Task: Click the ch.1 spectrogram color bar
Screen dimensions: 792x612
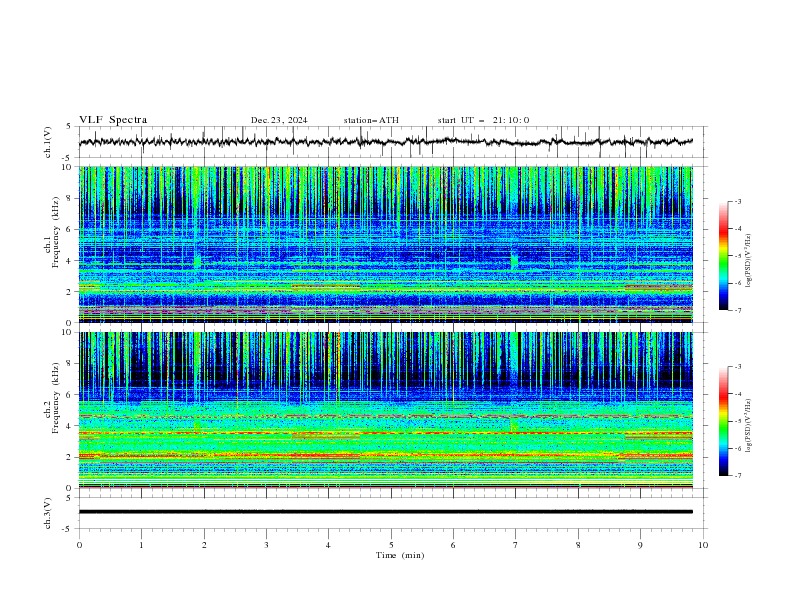Action: pyautogui.click(x=724, y=256)
